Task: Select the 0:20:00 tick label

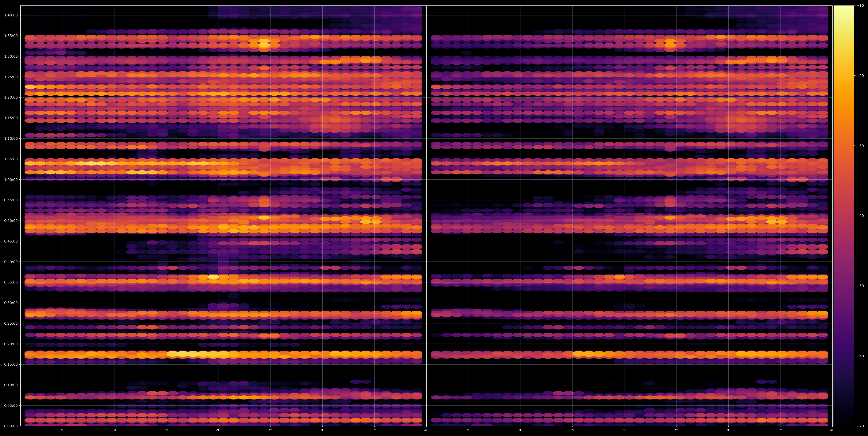Action: [x=11, y=344]
